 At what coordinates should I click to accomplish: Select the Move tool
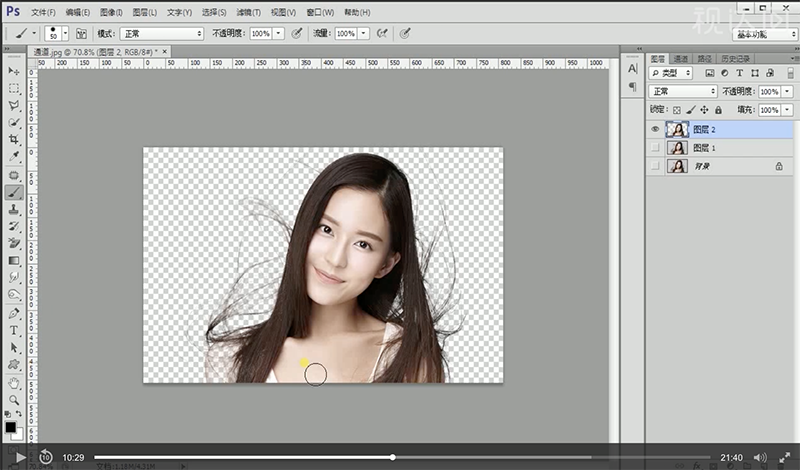tap(14, 71)
